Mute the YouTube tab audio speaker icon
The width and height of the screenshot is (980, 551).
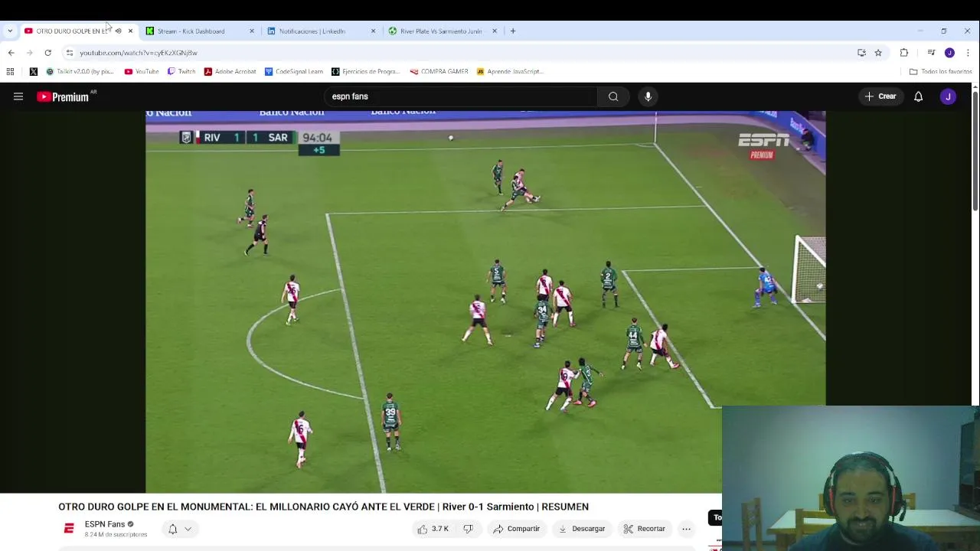point(118,31)
